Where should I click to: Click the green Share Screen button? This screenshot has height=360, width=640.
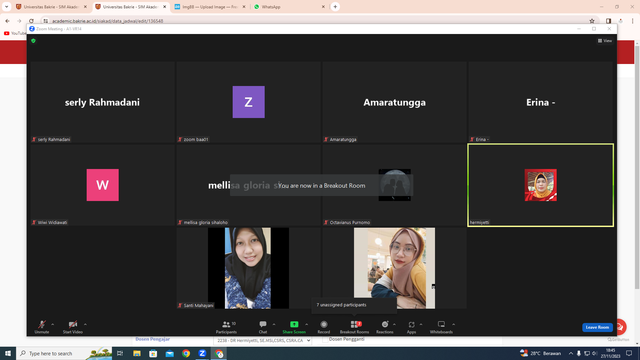[x=294, y=327]
